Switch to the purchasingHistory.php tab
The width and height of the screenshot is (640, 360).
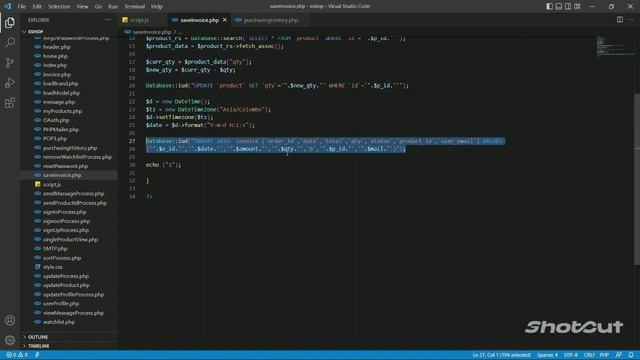click(x=271, y=20)
